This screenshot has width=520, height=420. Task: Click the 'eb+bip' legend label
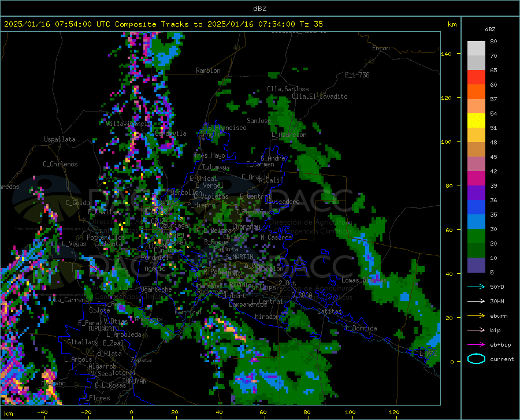(x=500, y=344)
